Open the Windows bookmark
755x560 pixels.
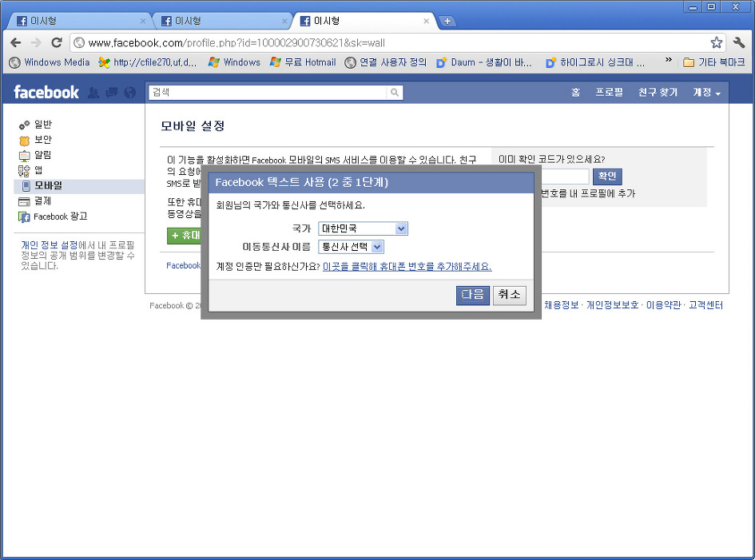coord(235,62)
